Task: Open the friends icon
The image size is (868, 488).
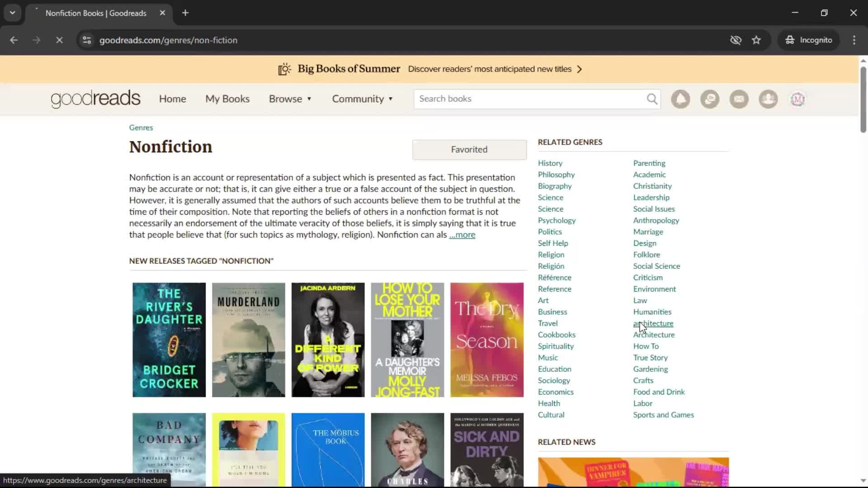Action: [x=768, y=99]
